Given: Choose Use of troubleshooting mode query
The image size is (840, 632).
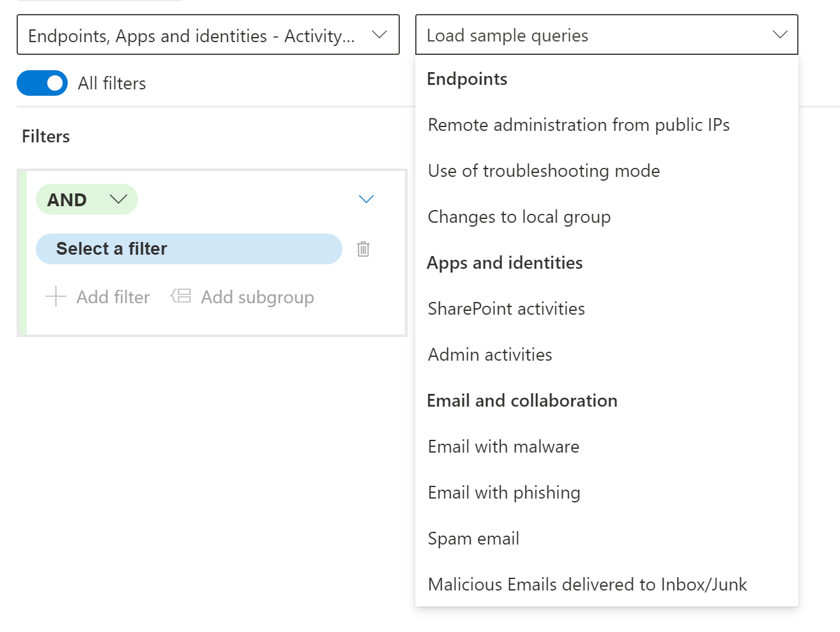Looking at the screenshot, I should tap(544, 171).
